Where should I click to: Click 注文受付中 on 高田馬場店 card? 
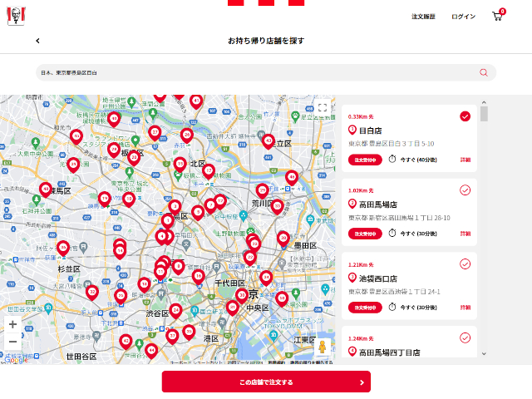coord(365,234)
